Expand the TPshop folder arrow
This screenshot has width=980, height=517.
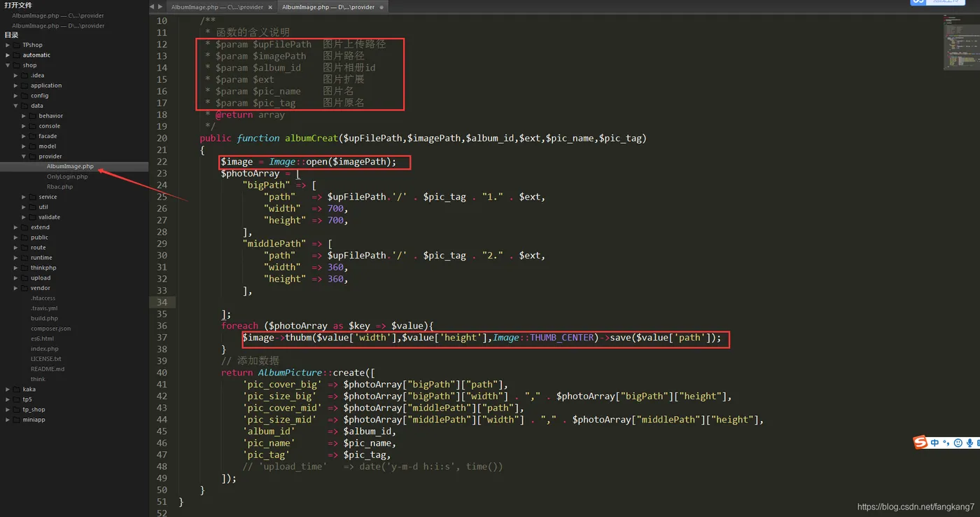8,45
